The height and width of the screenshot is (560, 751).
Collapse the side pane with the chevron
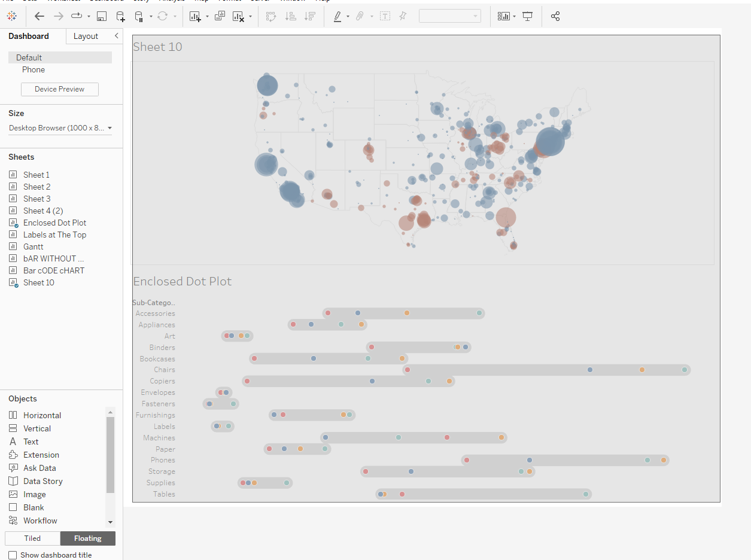117,36
